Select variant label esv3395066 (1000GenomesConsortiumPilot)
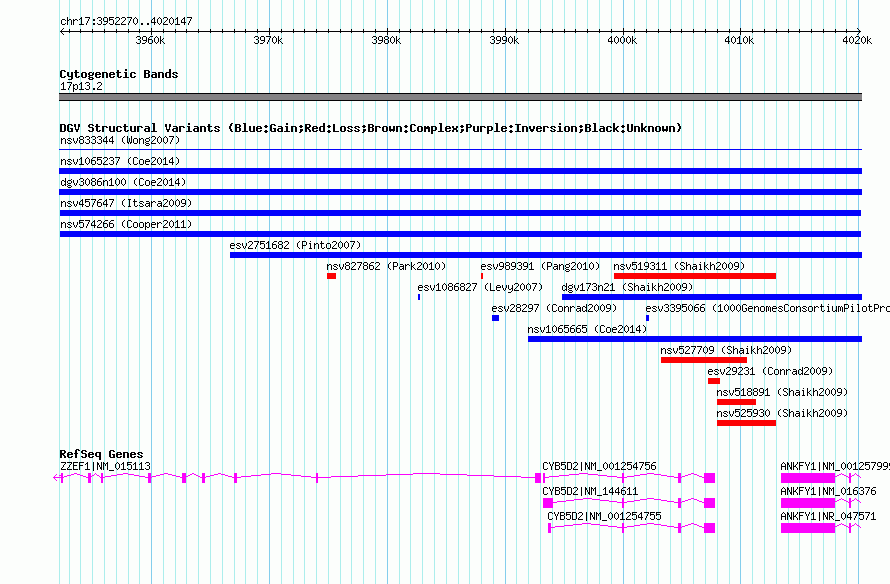890x584 pixels. [x=767, y=308]
